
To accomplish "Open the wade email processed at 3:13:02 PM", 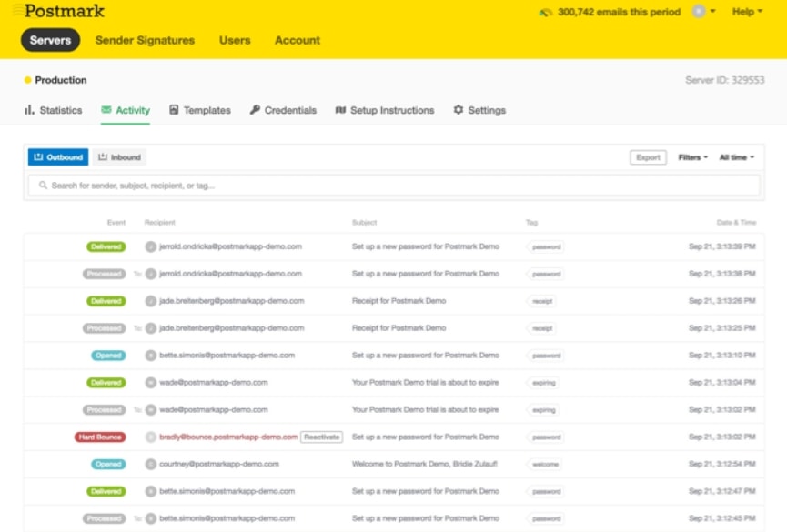I will (x=213, y=409).
